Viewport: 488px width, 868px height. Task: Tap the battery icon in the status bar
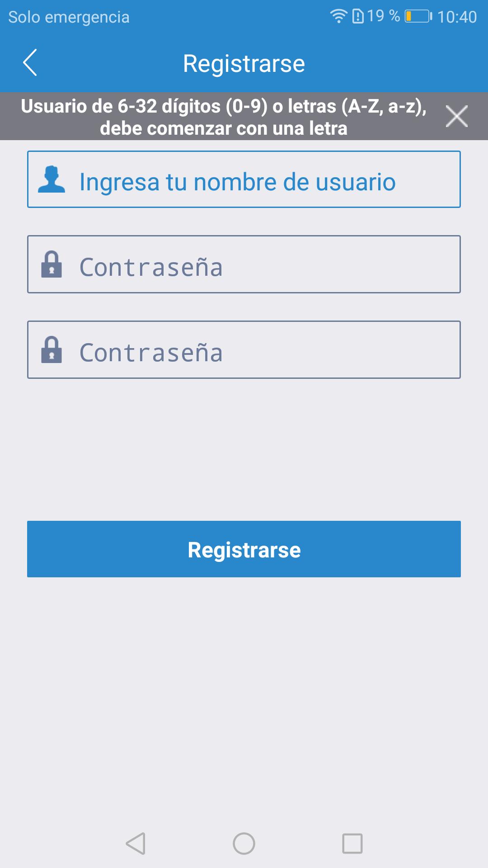click(x=418, y=17)
